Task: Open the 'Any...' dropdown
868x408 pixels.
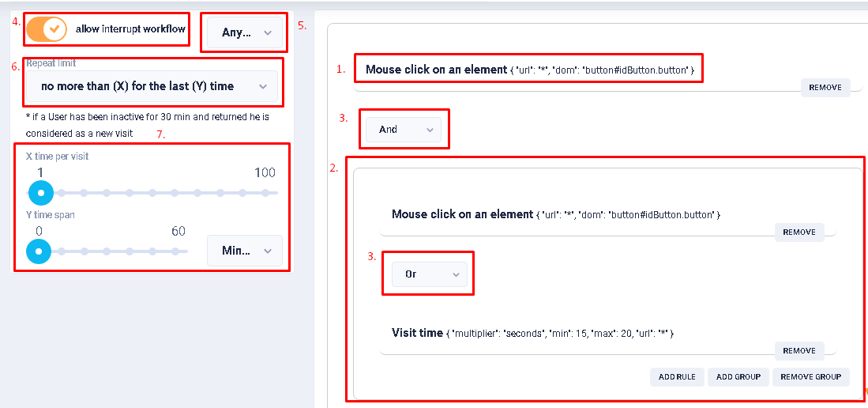Action: [244, 32]
